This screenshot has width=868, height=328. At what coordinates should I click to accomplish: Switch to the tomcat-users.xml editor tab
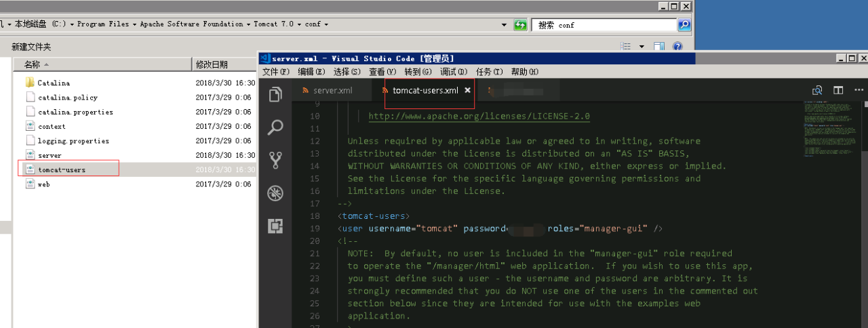click(425, 90)
